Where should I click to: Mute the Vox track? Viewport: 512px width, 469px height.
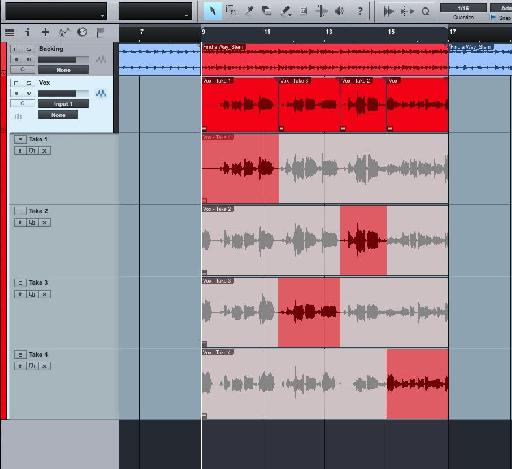[x=16, y=83]
